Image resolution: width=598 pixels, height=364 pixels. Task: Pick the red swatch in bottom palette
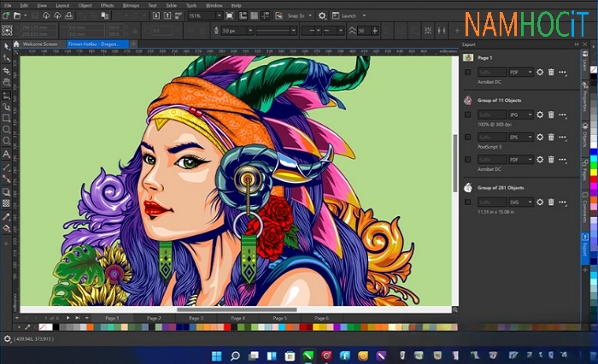[x=227, y=327]
